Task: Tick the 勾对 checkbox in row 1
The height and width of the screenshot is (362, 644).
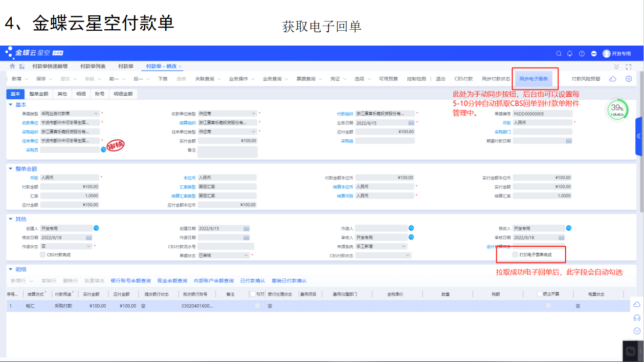Action: (257, 306)
